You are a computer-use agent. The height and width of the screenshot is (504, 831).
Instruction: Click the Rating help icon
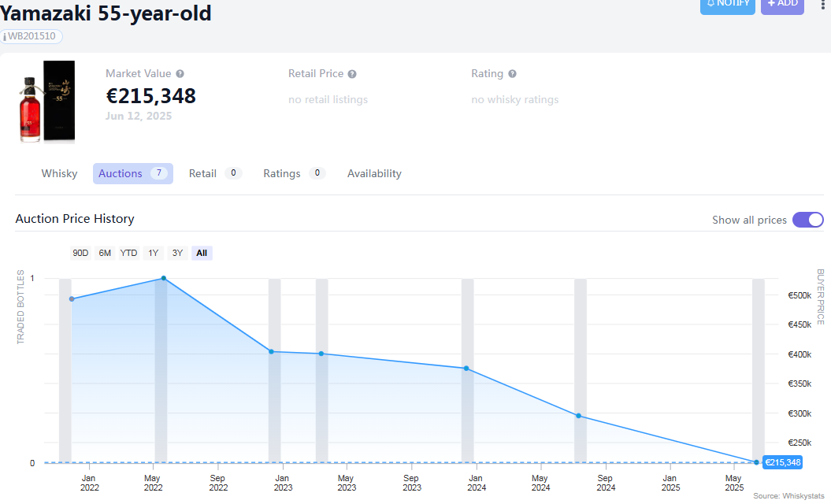click(x=512, y=74)
